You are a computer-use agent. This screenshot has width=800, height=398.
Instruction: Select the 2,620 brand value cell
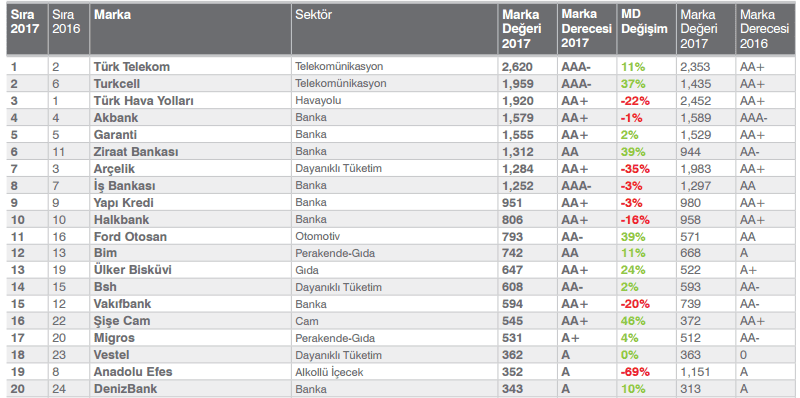(517, 66)
